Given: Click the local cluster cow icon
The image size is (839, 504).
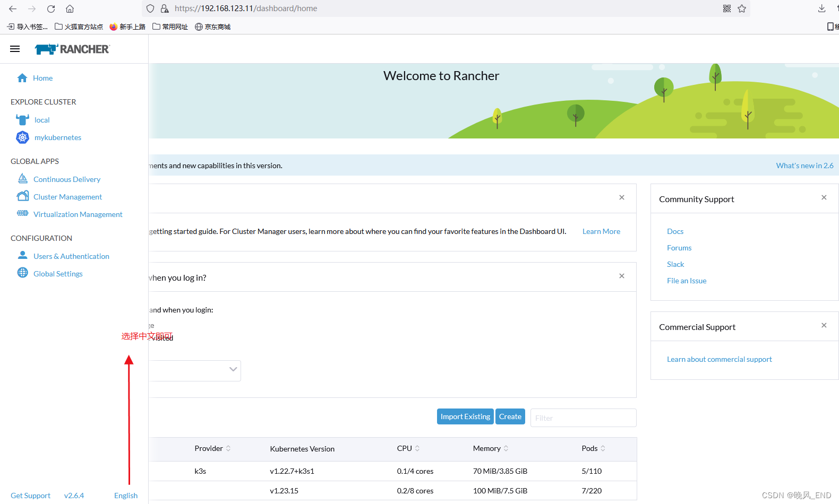Looking at the screenshot, I should [22, 120].
